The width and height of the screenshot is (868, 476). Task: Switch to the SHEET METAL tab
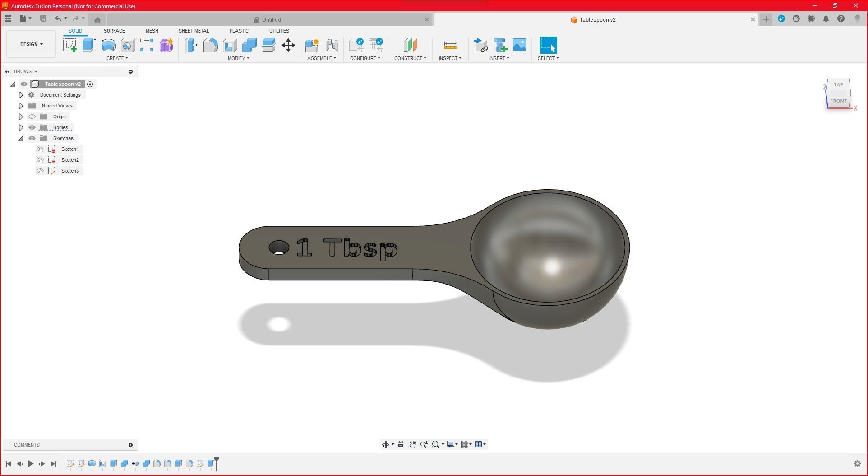[x=194, y=31]
